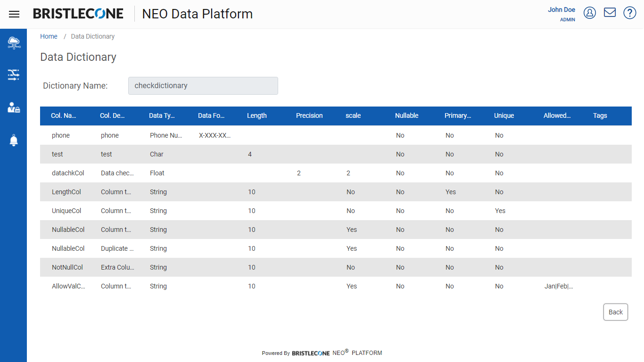
Task: Click the Char data type cell
Action: pos(157,154)
